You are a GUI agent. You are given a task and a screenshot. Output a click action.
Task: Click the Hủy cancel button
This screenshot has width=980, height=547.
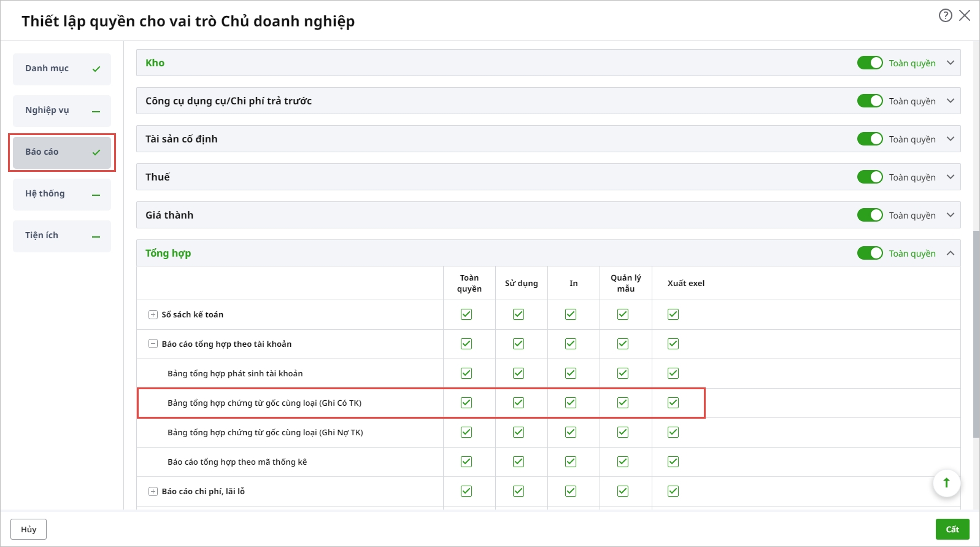(x=28, y=529)
